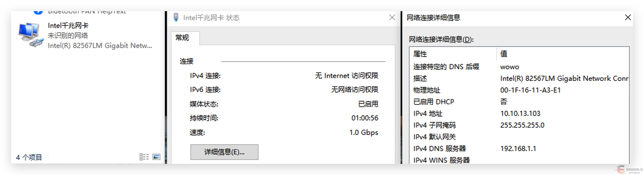Select the 已启用 DHCP row
644x175 pixels.
pos(434,102)
